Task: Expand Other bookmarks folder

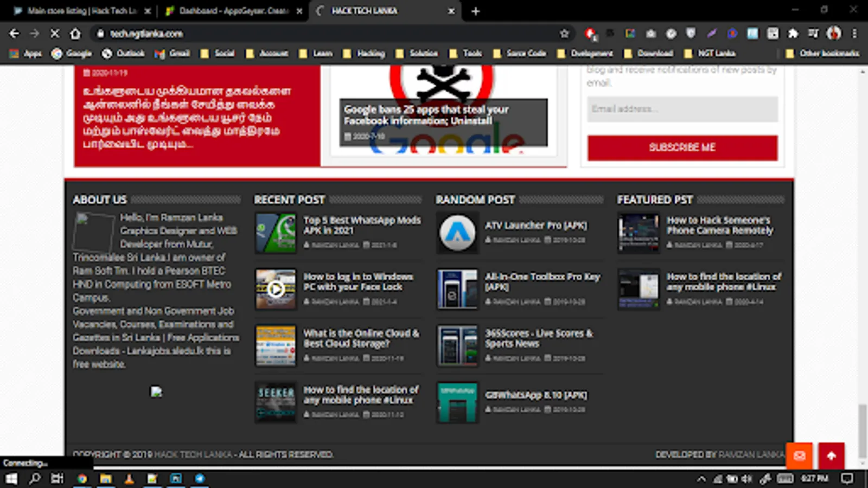Action: coord(822,53)
